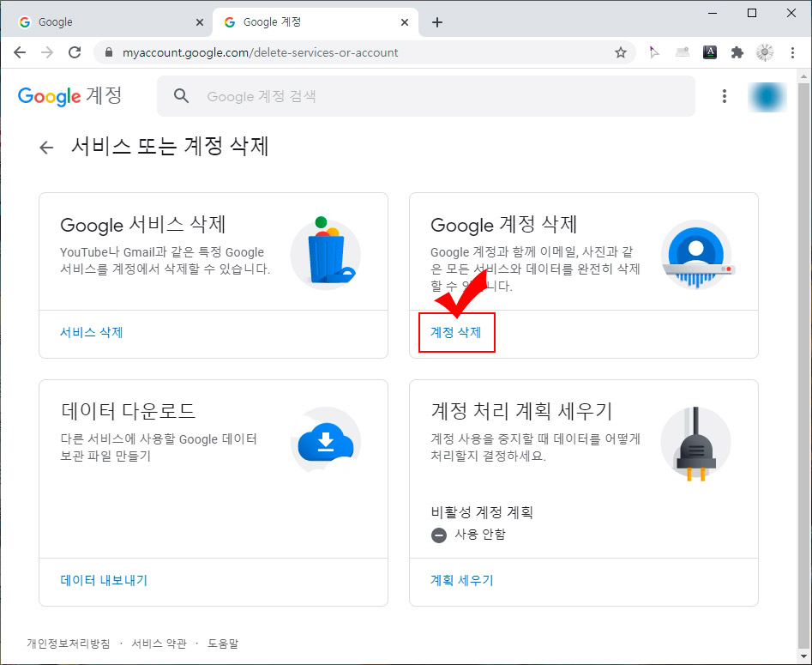Click Google 계정 삭제 heading

(x=504, y=225)
